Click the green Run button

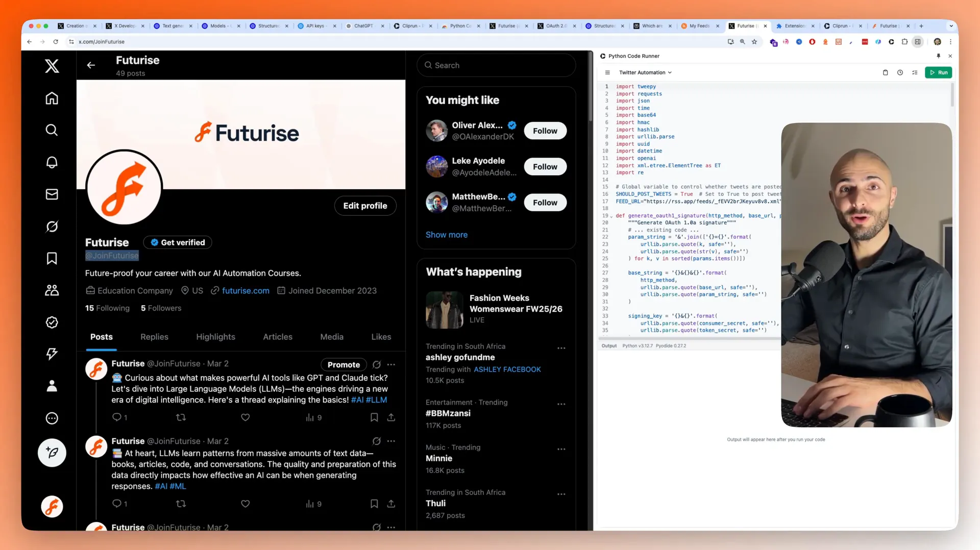click(938, 72)
